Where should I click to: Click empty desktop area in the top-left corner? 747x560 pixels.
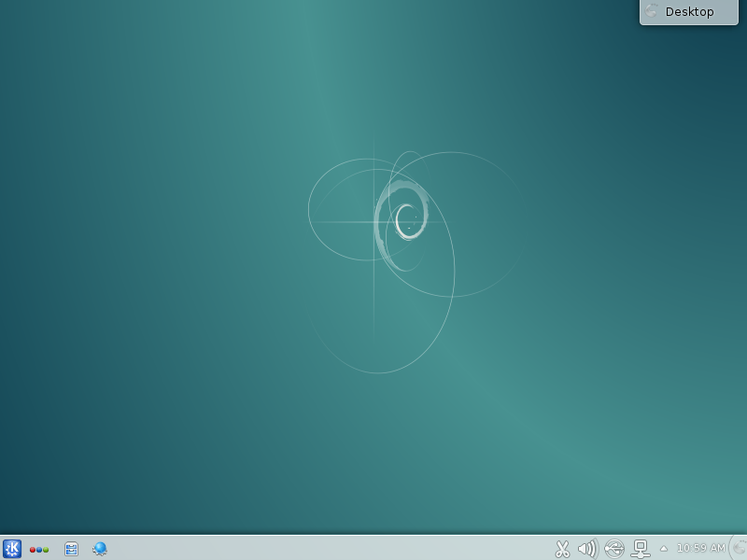click(x=37, y=37)
